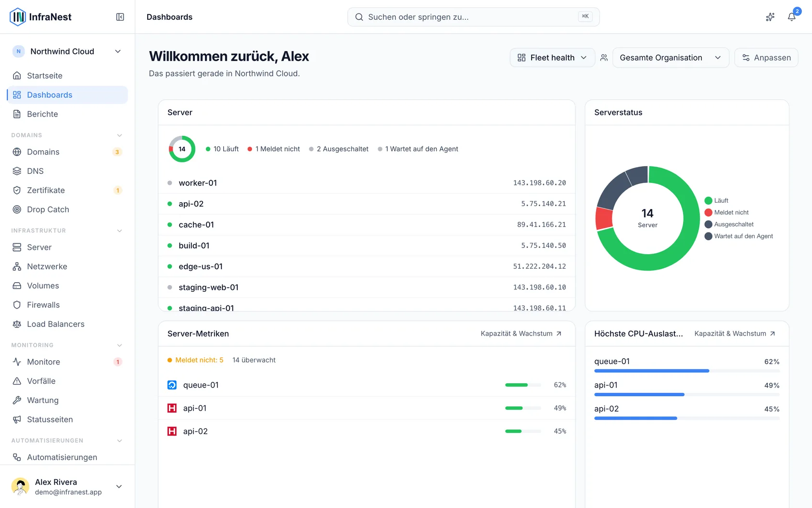Screen dimensions: 812x508
Task: Click the Netzwerke network icon
Action: (17, 266)
